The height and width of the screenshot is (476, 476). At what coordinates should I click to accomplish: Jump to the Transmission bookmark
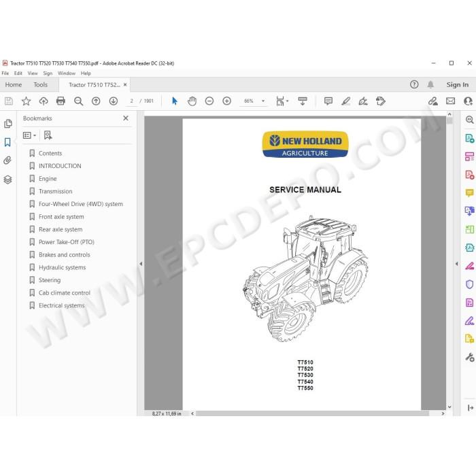click(56, 192)
